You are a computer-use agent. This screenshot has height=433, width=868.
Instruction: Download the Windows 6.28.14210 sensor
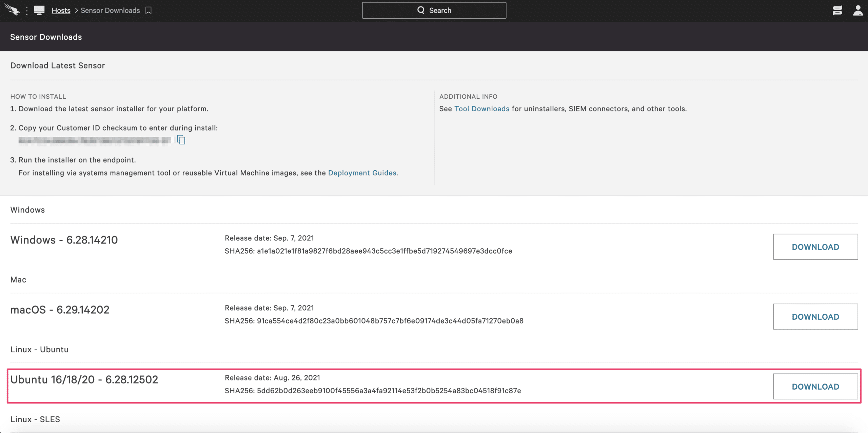click(x=815, y=247)
